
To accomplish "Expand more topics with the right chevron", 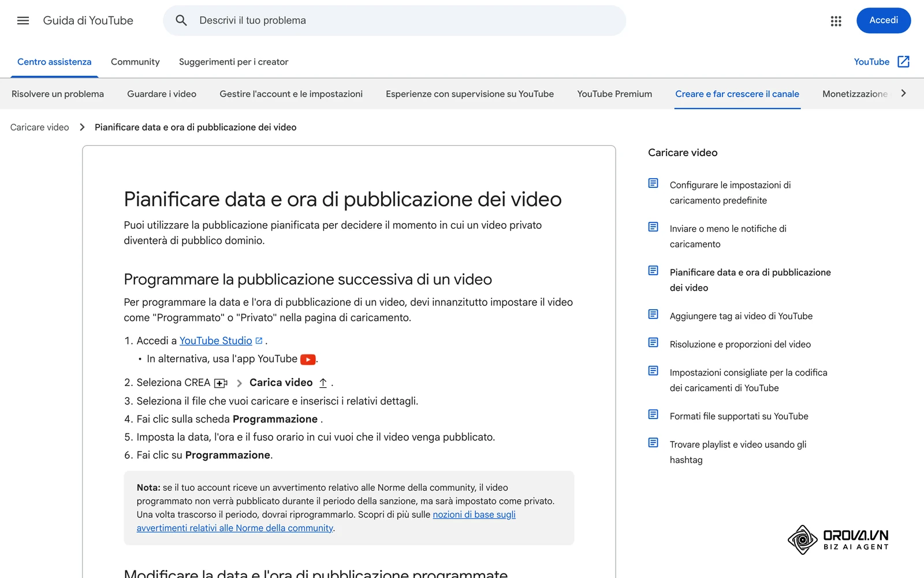I will click(x=904, y=94).
